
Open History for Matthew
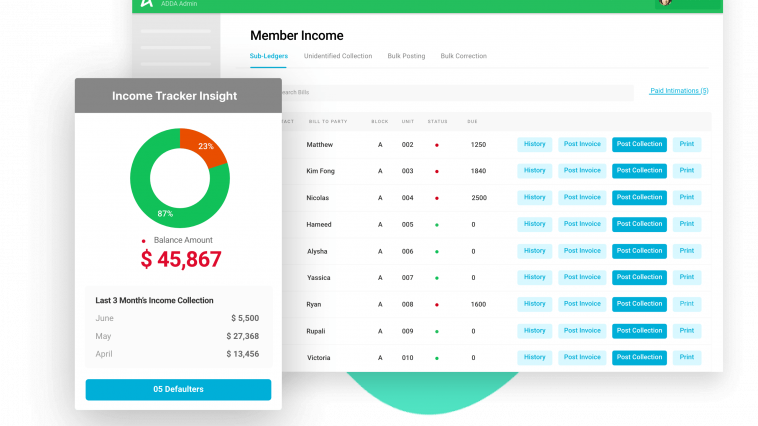click(535, 144)
